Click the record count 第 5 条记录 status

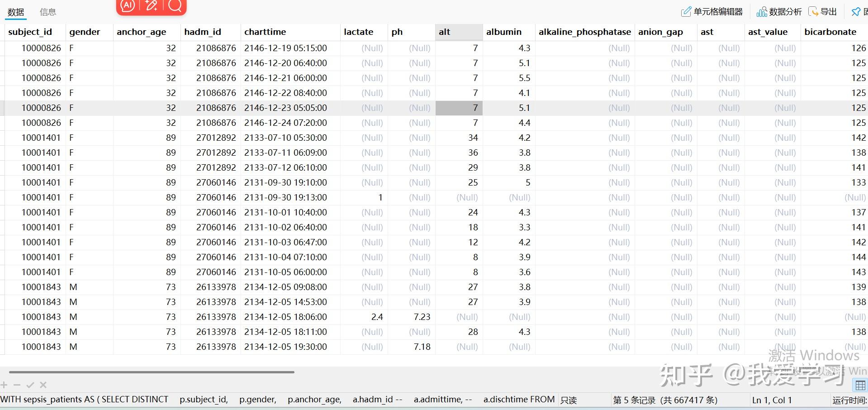[x=665, y=400]
